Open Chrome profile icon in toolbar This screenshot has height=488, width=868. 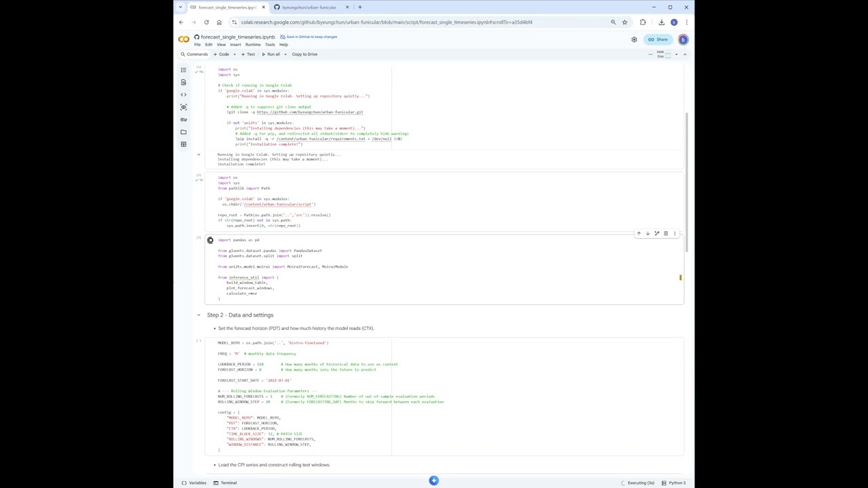point(673,22)
